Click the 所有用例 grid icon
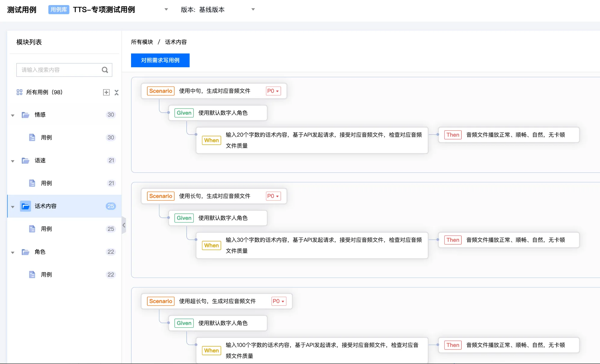Viewport: 600px width, 364px height. [x=20, y=92]
